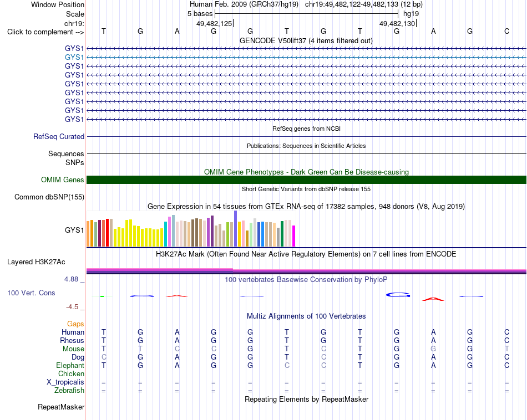Open '100 vertebrates Basewise Conservation by PhyloP'
The width and height of the screenshot is (527, 420).
[306, 280]
